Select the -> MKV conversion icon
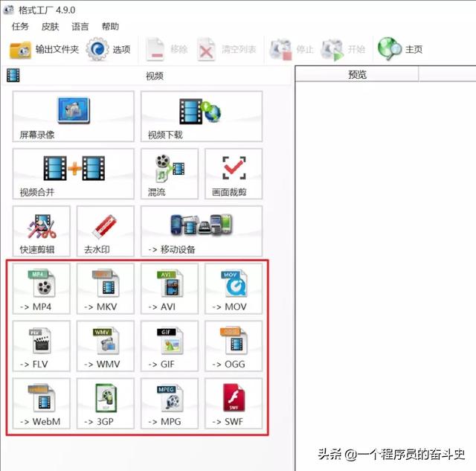 pos(106,289)
